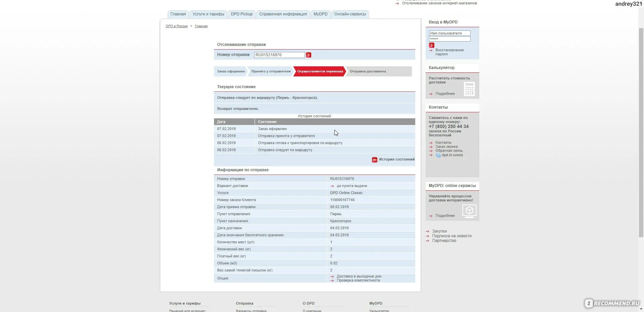Click the Доставка в выходные дни option link

[x=359, y=276]
